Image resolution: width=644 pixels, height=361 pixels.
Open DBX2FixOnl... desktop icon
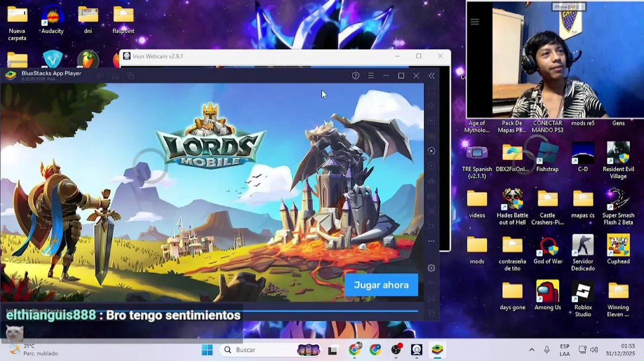(513, 157)
